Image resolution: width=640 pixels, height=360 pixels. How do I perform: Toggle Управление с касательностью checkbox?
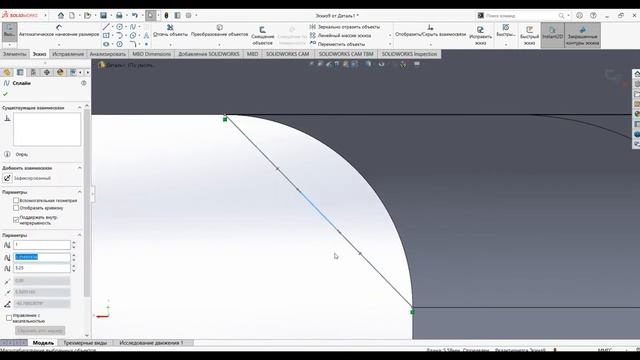pos(9,318)
